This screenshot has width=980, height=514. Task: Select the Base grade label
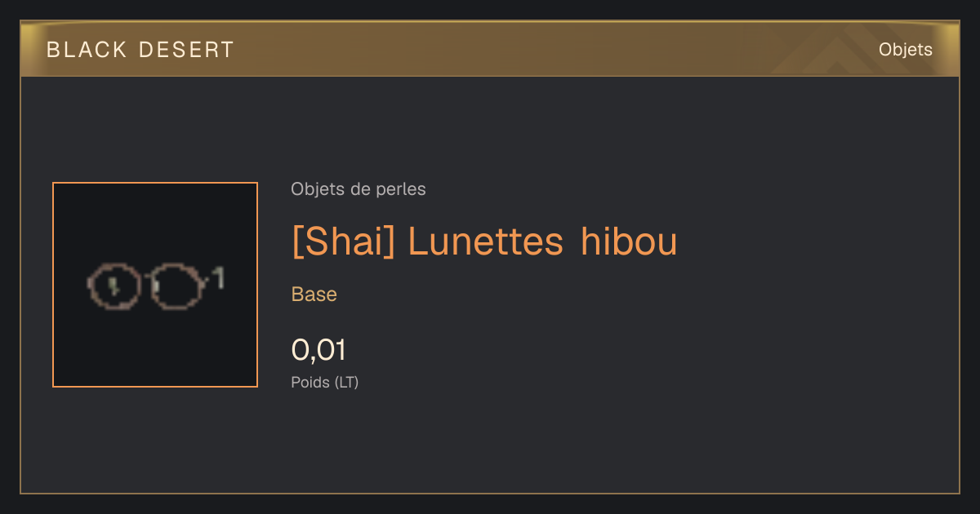pyautogui.click(x=314, y=295)
